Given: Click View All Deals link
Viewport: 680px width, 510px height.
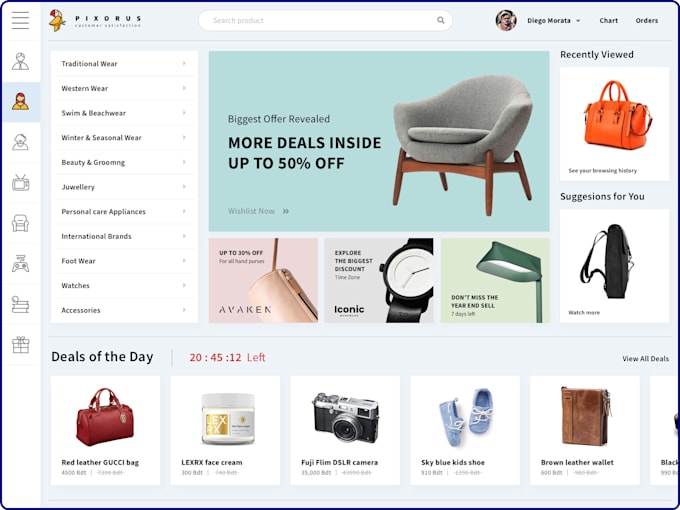Looking at the screenshot, I should click(x=645, y=359).
